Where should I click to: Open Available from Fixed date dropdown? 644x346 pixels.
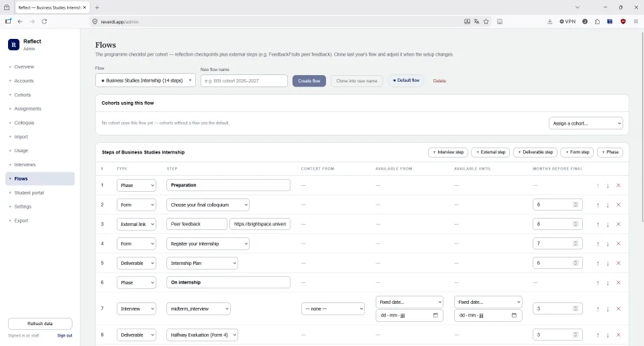[x=409, y=302]
